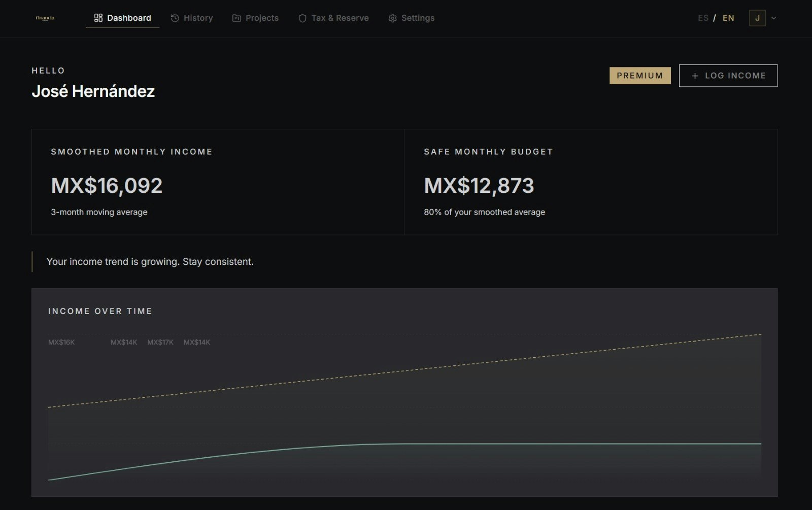Click the MX$12,873 safe budget value
Screen dimensions: 812x510
point(479,186)
